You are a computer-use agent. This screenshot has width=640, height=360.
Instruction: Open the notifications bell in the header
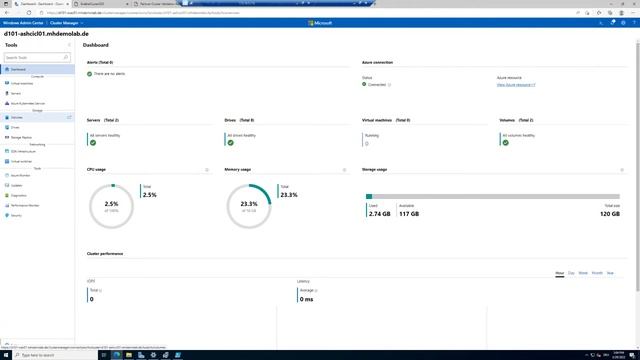[613, 23]
